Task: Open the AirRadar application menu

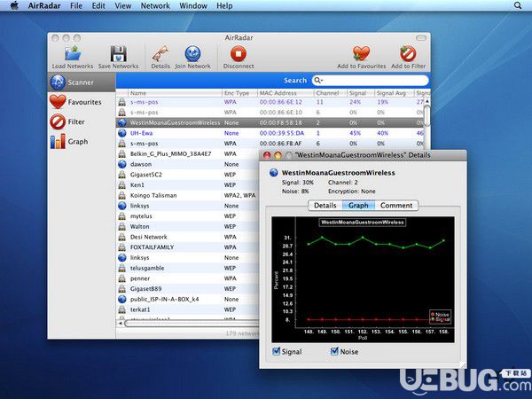Action: point(44,6)
